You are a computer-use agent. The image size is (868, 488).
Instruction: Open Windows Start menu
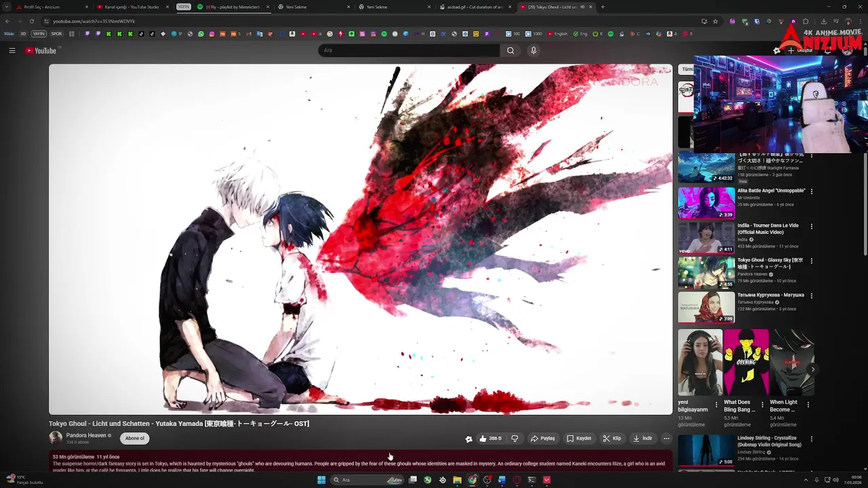[x=321, y=480]
